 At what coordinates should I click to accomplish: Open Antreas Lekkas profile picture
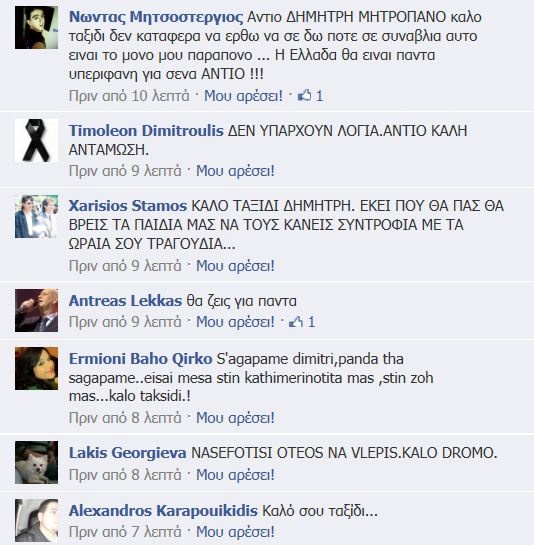tap(37, 310)
